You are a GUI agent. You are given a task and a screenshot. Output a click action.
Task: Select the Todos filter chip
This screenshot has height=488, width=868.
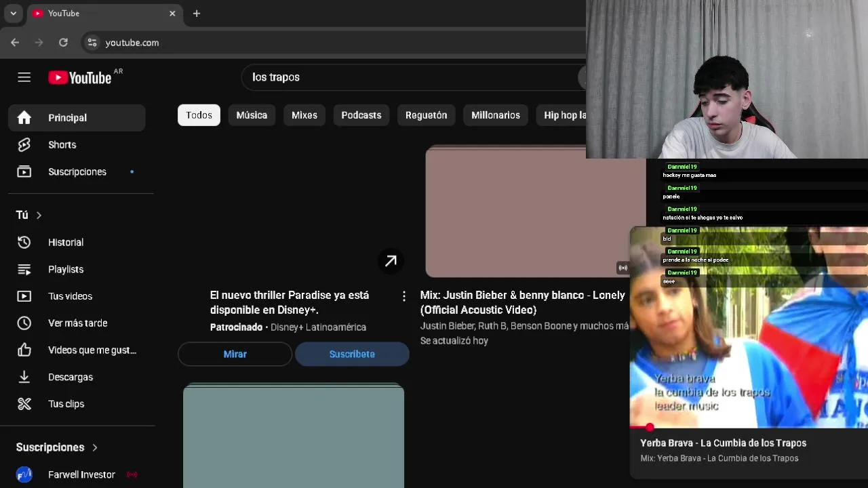199,115
